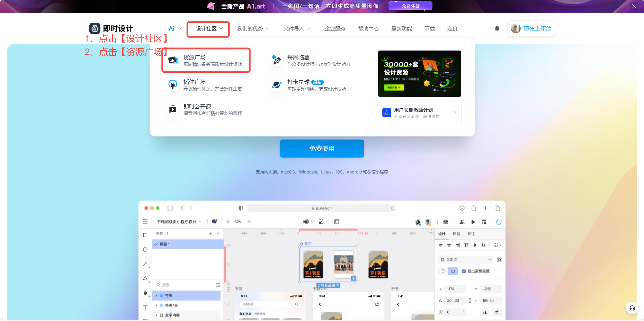This screenshot has height=321, width=644.
Task: Close the top promotional banner
Action: click(634, 6)
